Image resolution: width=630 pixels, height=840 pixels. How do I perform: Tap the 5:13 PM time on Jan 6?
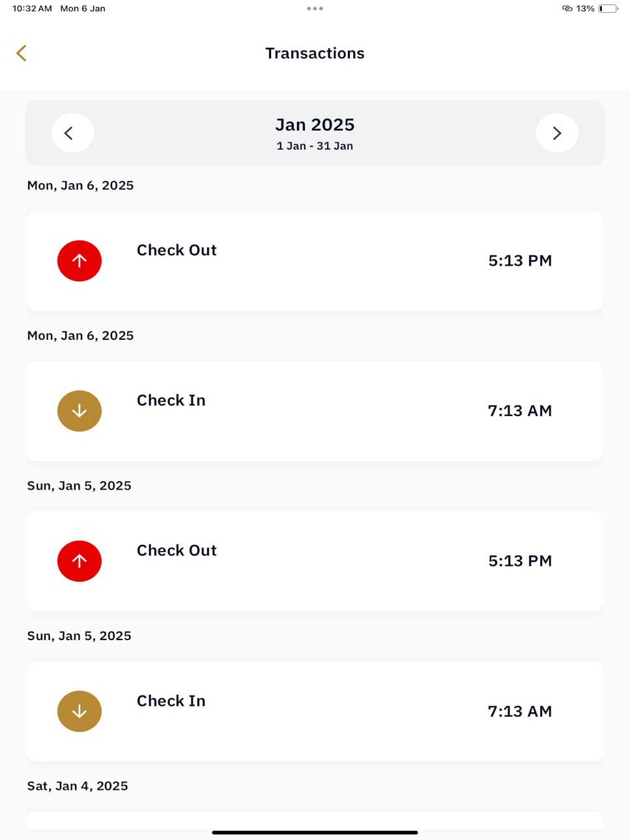tap(520, 260)
